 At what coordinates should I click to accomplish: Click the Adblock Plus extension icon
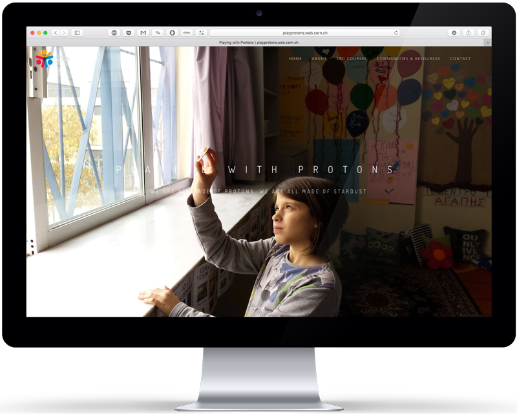tap(114, 32)
